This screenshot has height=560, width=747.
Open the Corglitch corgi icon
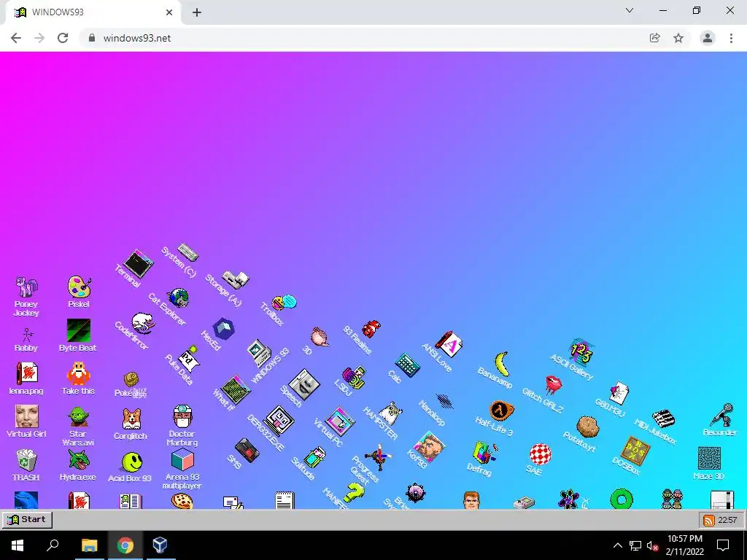pyautogui.click(x=131, y=419)
